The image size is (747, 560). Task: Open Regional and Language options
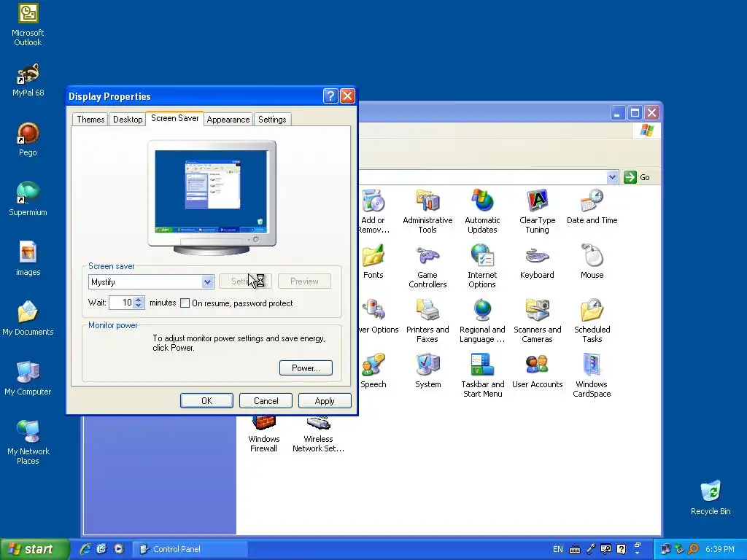point(482,321)
